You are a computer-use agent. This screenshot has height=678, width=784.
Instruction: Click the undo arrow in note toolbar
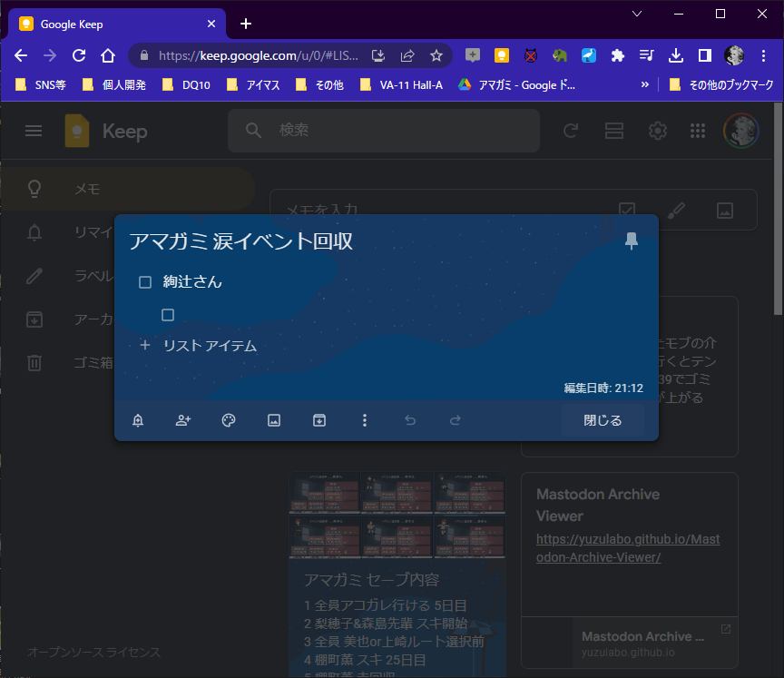410,420
